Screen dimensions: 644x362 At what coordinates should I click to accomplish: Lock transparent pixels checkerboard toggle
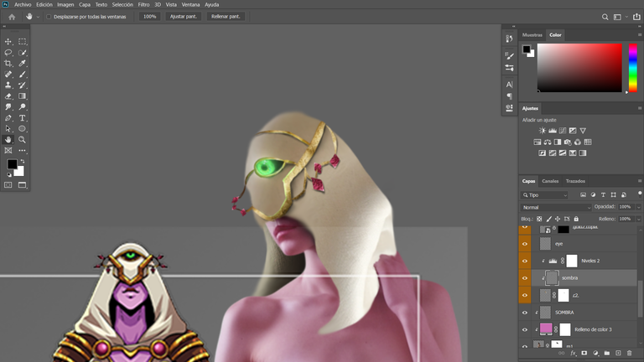[x=539, y=219]
